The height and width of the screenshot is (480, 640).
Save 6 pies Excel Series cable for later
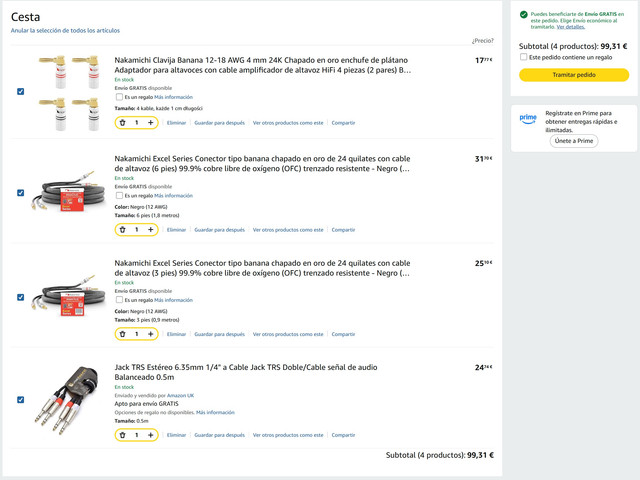tap(220, 230)
